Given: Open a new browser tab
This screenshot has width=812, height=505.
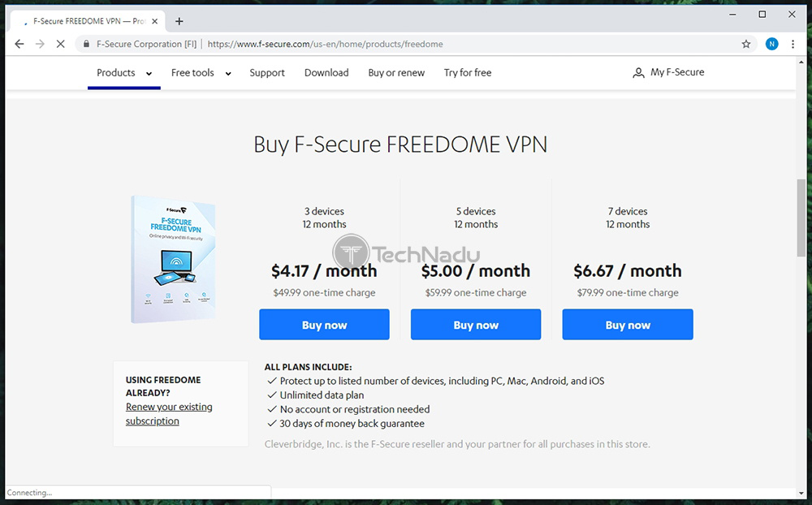Looking at the screenshot, I should click(179, 21).
